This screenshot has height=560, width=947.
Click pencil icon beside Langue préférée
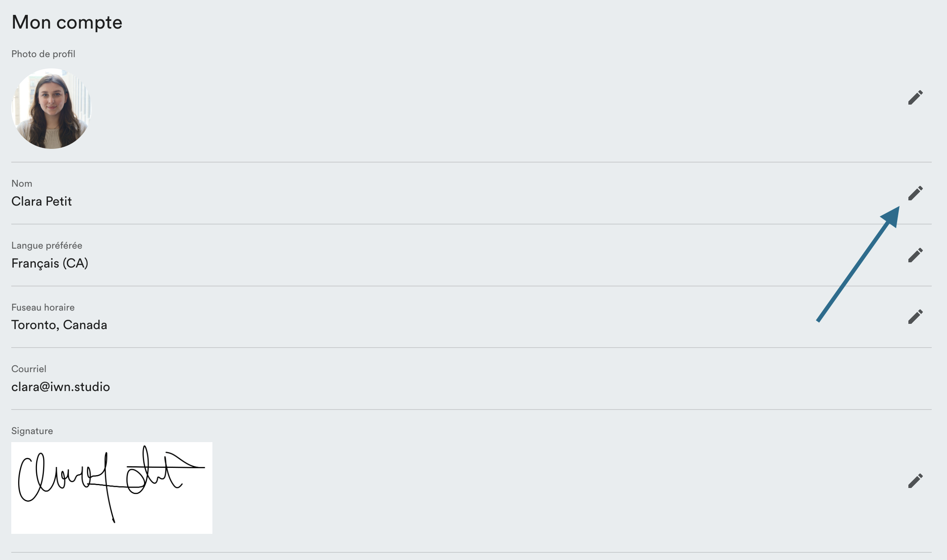click(915, 255)
